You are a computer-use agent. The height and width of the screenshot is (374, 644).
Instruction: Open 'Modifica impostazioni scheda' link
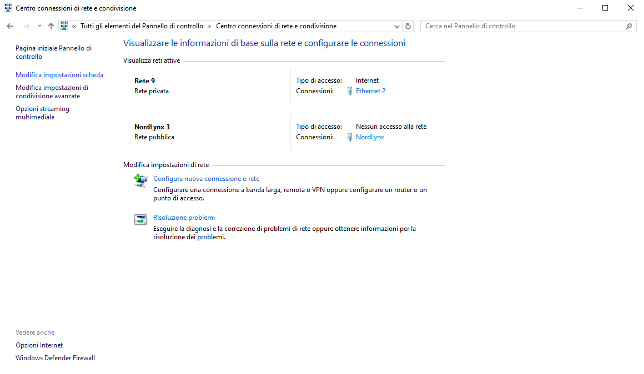tap(60, 75)
